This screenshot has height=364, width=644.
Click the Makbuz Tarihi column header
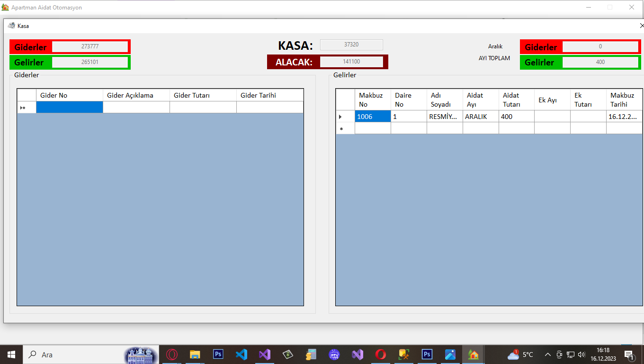(x=624, y=100)
